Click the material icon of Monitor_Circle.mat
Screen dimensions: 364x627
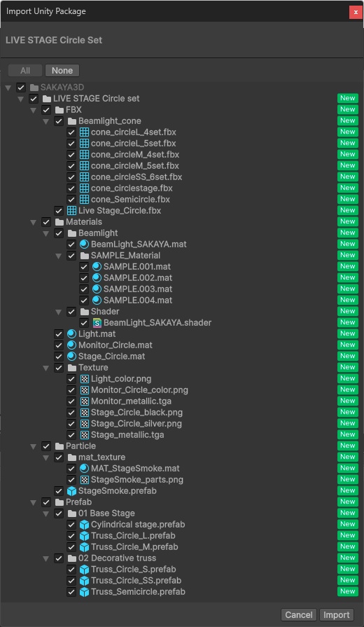coord(71,345)
